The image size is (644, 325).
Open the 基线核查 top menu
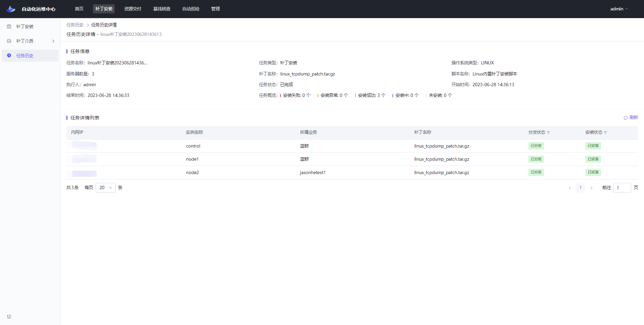click(x=162, y=9)
